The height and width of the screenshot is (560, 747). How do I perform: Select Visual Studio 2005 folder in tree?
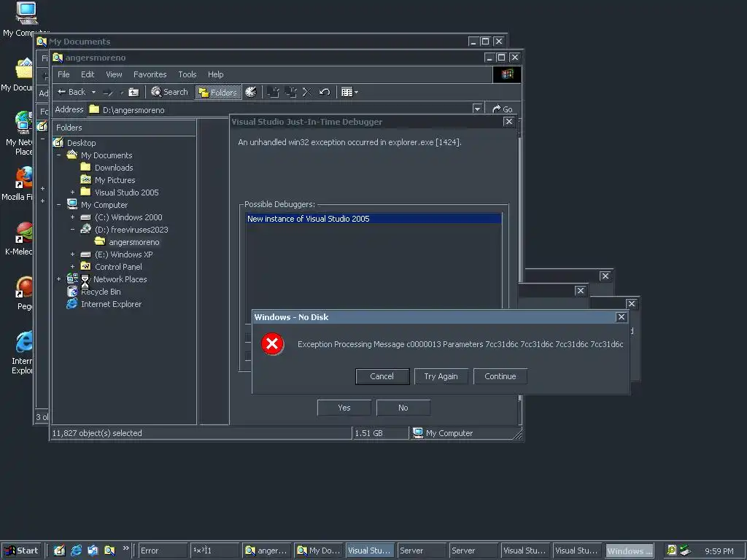click(127, 192)
